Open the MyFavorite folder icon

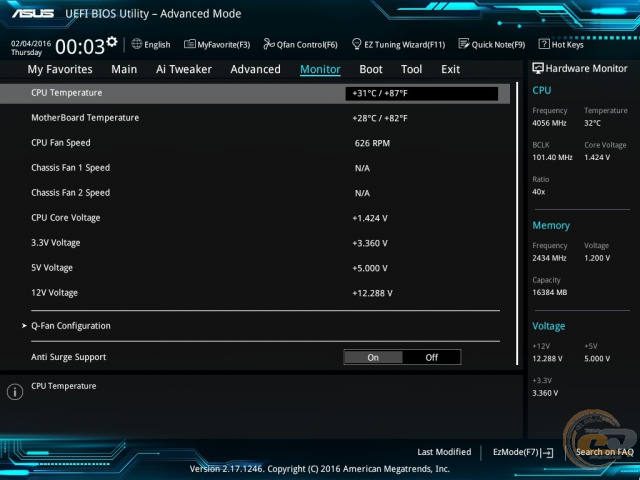[189, 44]
